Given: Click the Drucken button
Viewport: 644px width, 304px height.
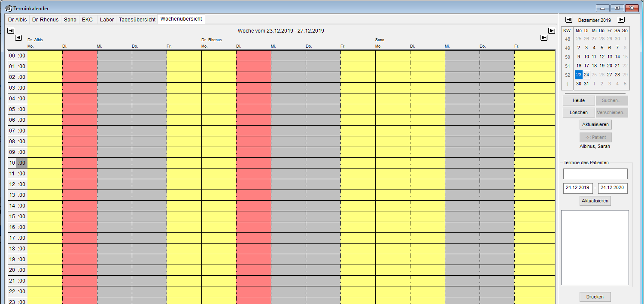Looking at the screenshot, I should coord(595,297).
